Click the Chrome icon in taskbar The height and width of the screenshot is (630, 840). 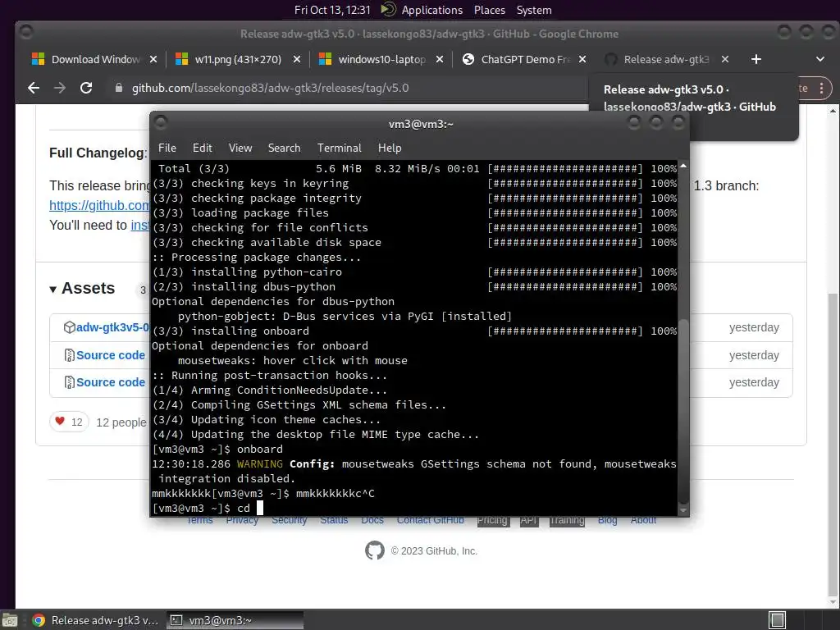click(39, 620)
